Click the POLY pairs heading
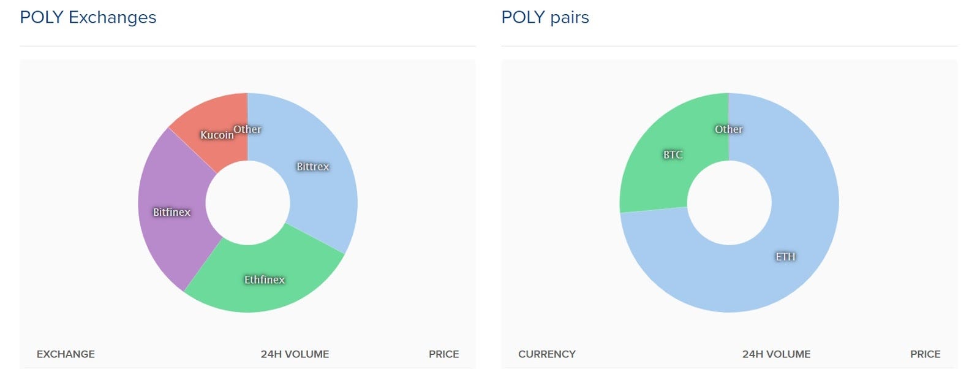Viewport: 980px width, 369px height. (545, 17)
